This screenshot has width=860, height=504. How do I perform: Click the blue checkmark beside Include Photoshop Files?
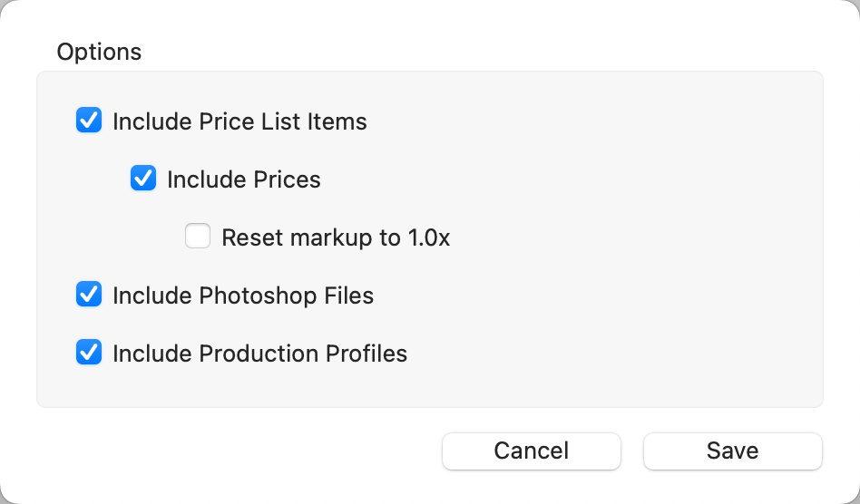pos(89,295)
